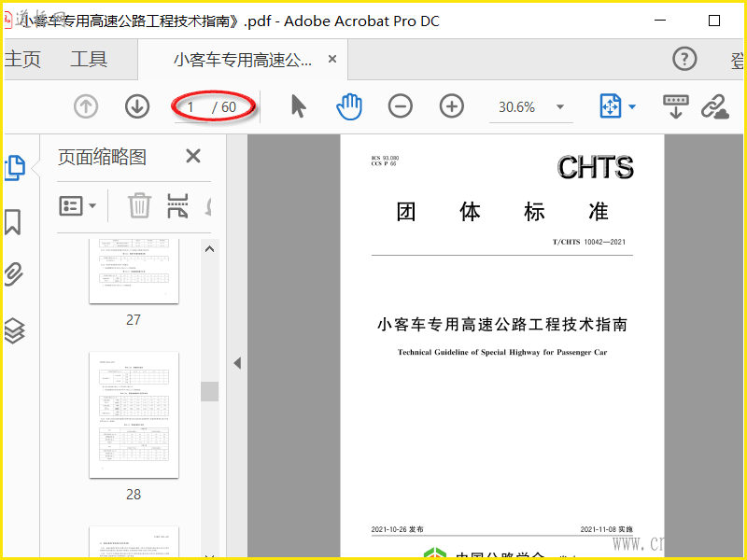The image size is (747, 560).
Task: Minimize the Acrobat window
Action: 660,21
